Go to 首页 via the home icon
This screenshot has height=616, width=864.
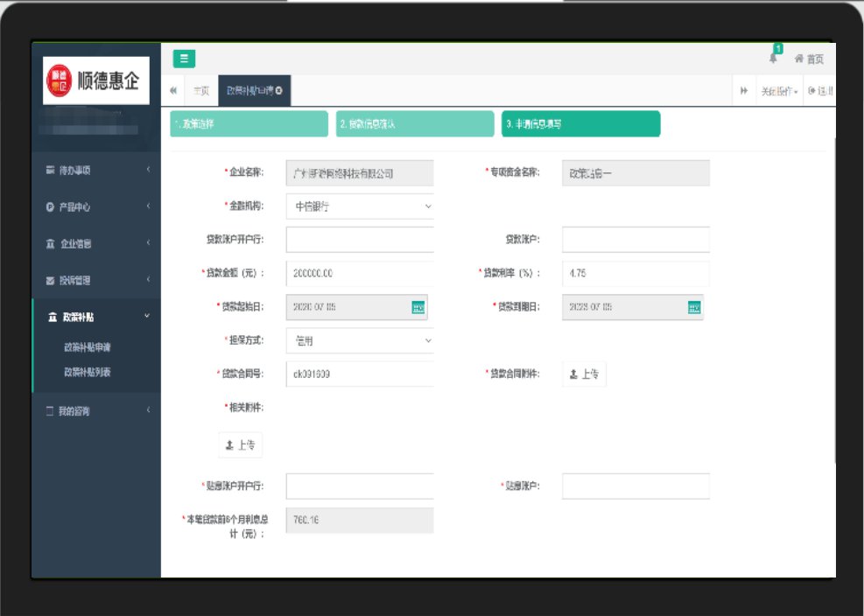(x=809, y=59)
